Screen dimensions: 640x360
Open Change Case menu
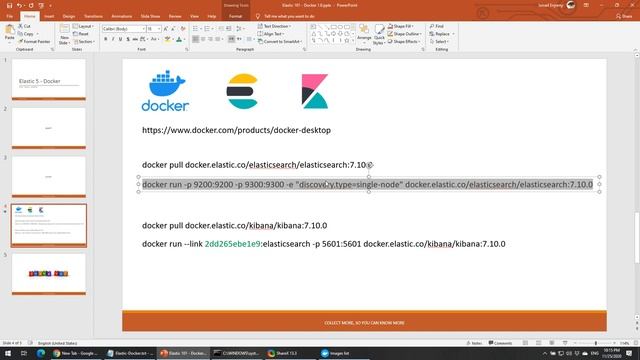pos(154,39)
